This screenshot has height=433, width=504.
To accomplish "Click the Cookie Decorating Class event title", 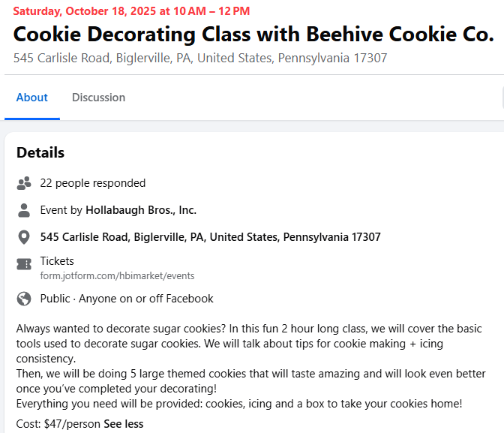I will 253,35.
